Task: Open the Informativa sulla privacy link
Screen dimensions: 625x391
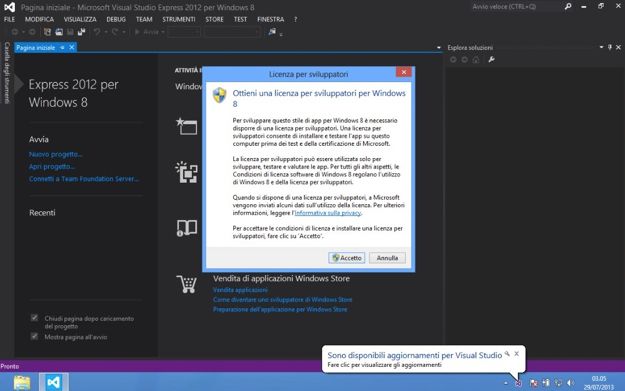Action: [x=328, y=213]
